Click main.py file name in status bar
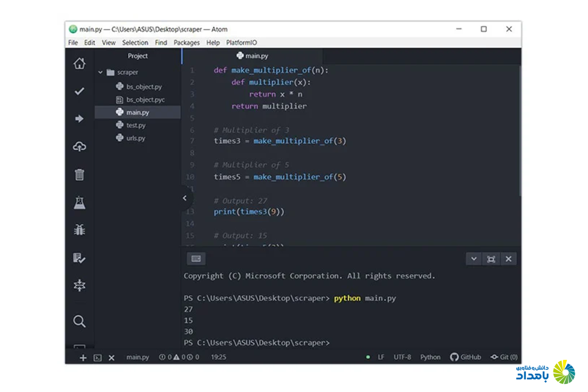The width and height of the screenshot is (588, 392). 138,357
